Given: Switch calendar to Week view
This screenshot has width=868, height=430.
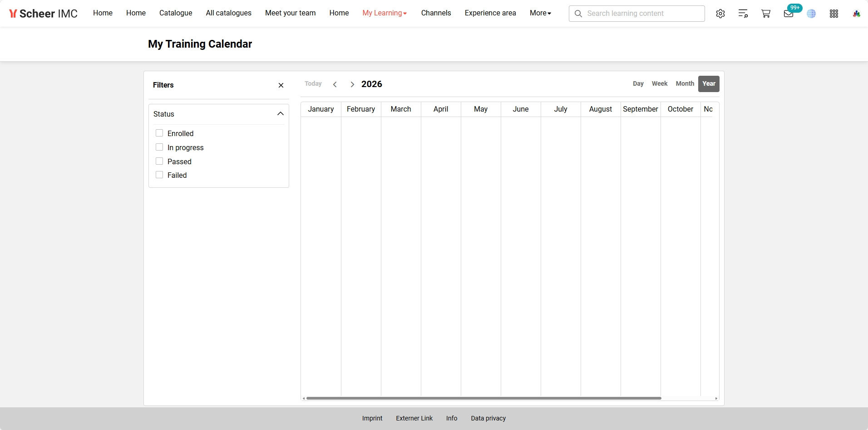Looking at the screenshot, I should [660, 83].
